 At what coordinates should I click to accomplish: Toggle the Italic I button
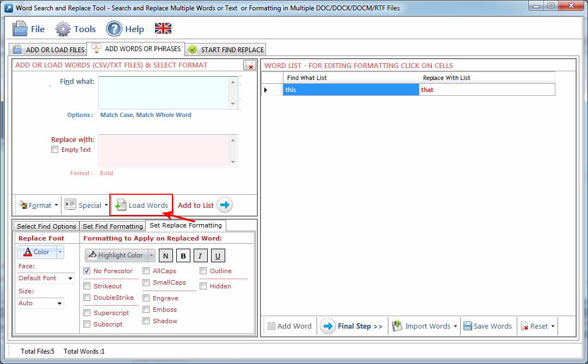200,256
